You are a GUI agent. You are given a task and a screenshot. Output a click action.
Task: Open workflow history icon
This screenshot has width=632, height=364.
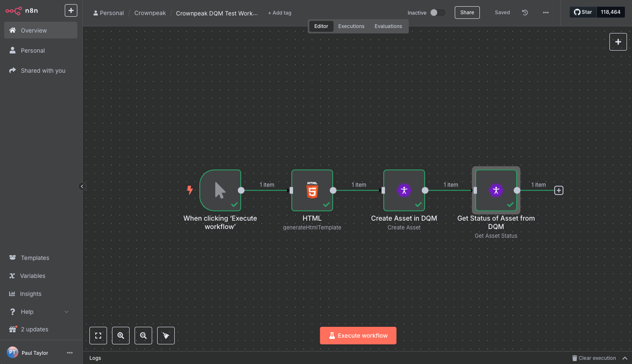pos(525,13)
